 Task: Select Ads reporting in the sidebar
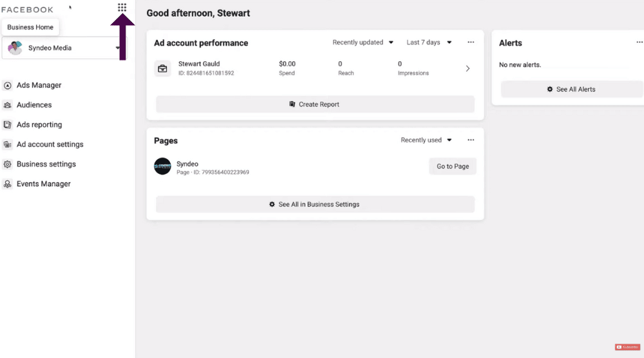click(39, 125)
